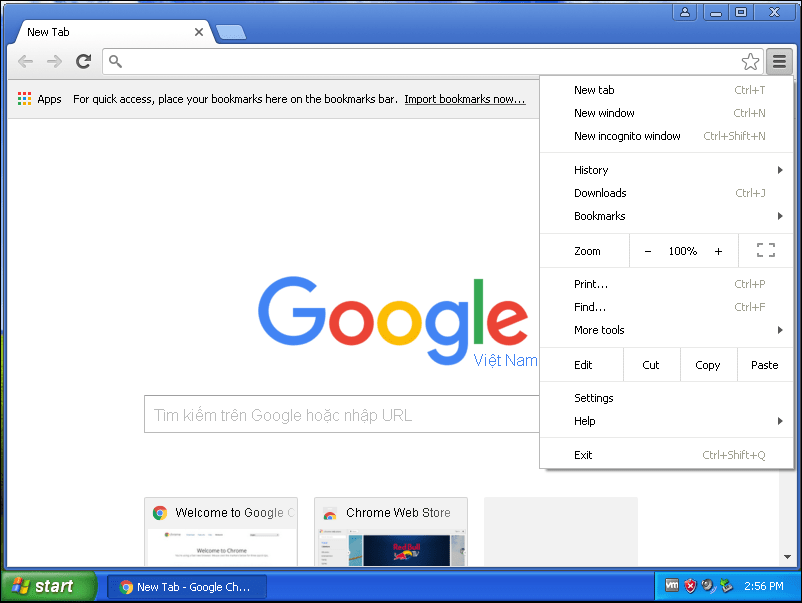Click the bookmark star icon
This screenshot has width=802, height=603.
click(750, 62)
